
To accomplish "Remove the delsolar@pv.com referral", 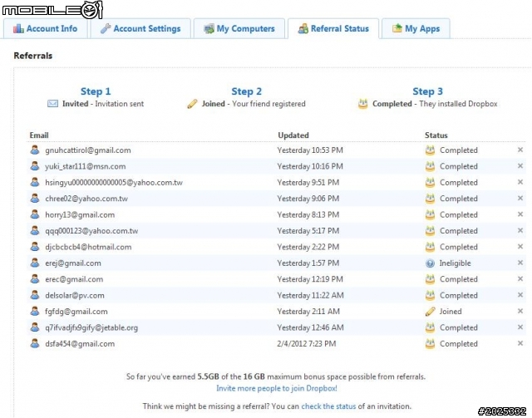I will pyautogui.click(x=520, y=295).
